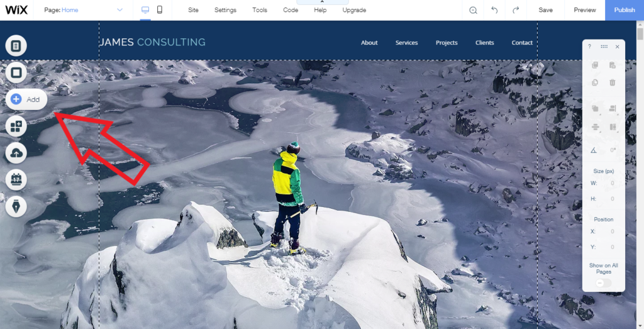Open the Media upload cloud icon
The width and height of the screenshot is (644, 329).
coord(16,153)
